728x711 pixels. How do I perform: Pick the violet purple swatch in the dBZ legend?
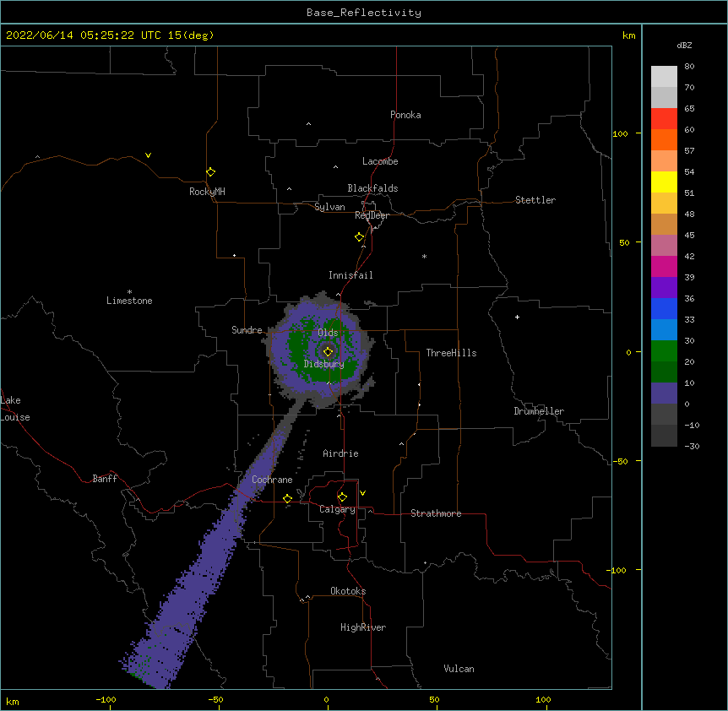pyautogui.click(x=664, y=287)
